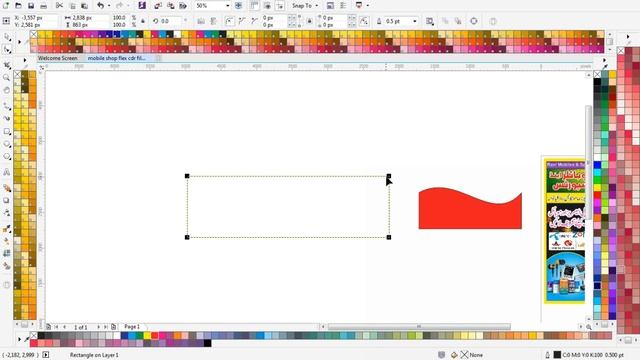This screenshot has width=640, height=360.
Task: Select the Pan hand tool
Action: [7, 90]
